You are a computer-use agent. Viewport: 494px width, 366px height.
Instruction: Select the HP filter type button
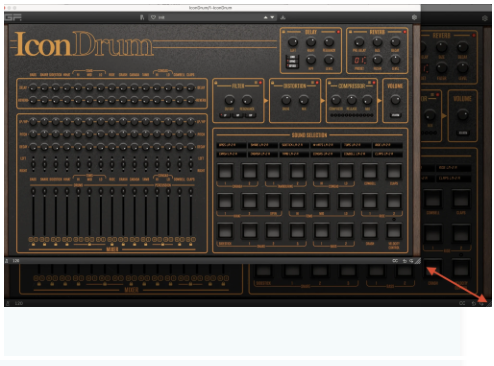(251, 115)
